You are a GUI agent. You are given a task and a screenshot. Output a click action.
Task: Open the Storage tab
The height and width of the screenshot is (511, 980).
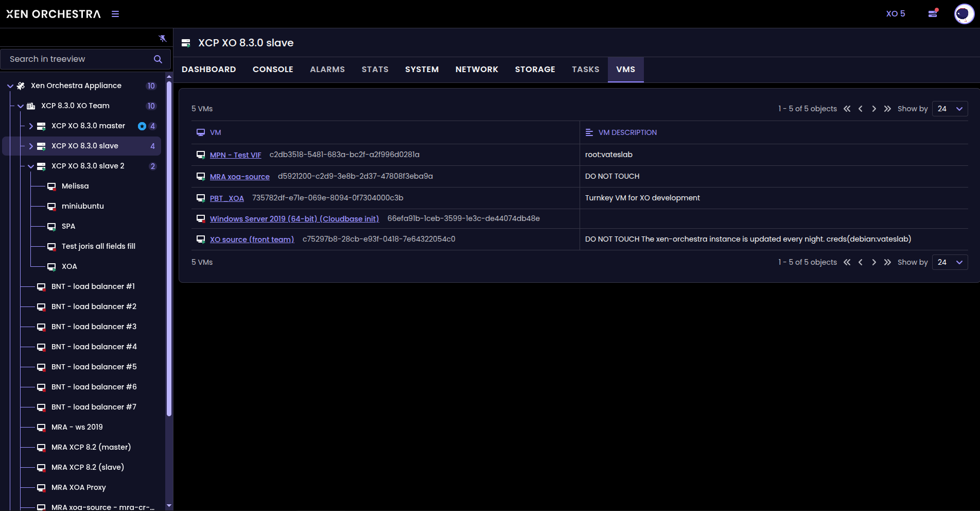click(535, 70)
